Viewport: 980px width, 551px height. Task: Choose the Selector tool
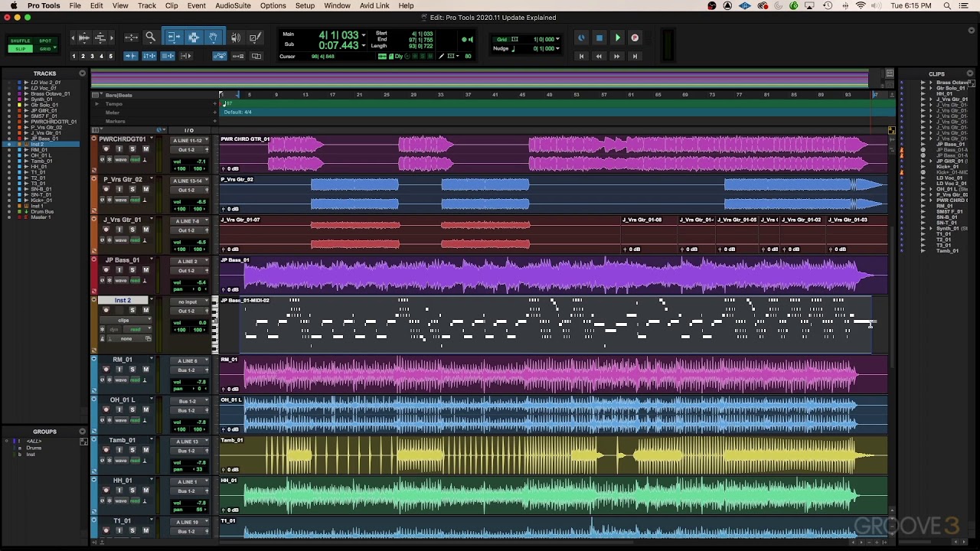coord(193,37)
